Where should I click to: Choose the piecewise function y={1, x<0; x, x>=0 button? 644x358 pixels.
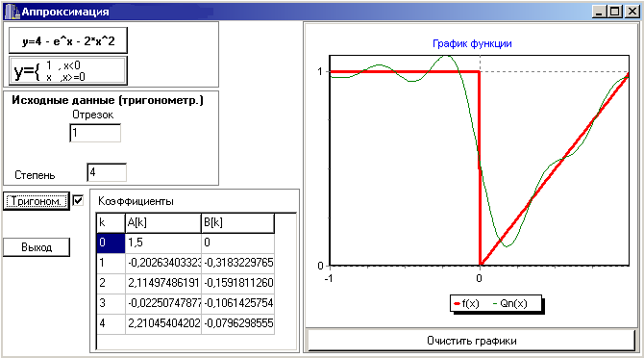68,70
